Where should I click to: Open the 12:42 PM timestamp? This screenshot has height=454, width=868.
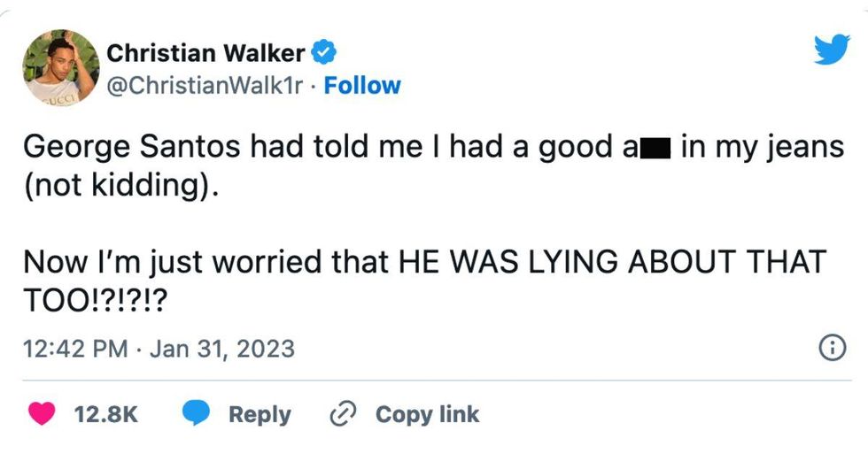(x=75, y=349)
